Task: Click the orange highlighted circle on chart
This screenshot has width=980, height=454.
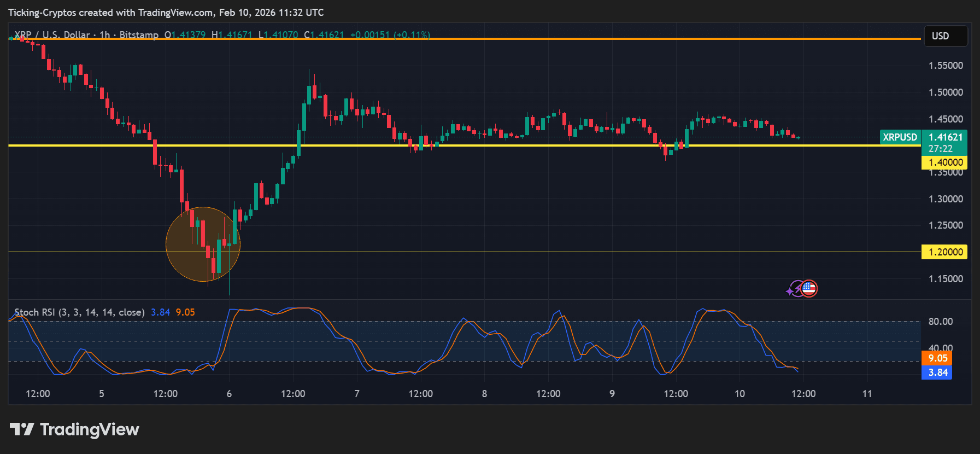Action: point(203,244)
